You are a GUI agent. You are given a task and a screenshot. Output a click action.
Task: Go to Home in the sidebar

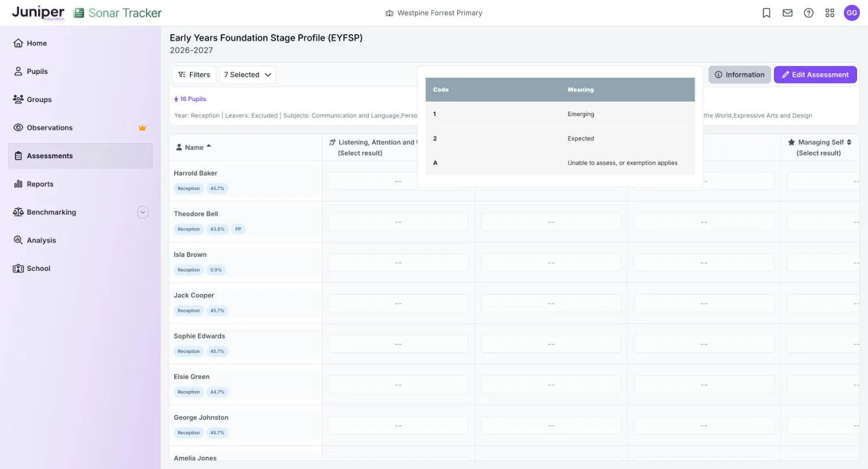point(80,43)
